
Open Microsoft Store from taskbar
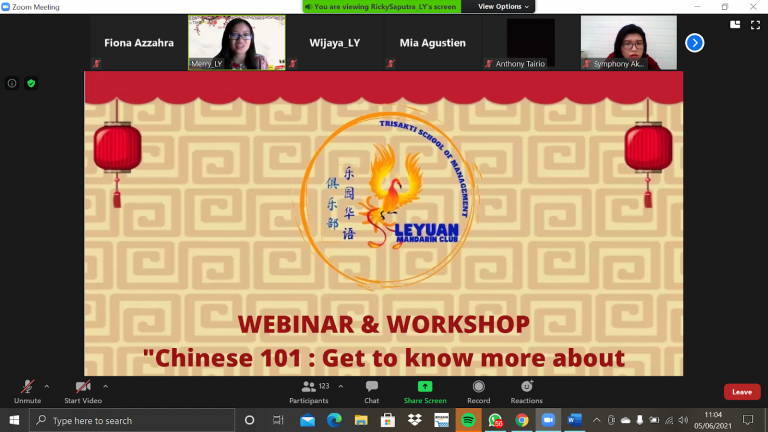click(388, 420)
